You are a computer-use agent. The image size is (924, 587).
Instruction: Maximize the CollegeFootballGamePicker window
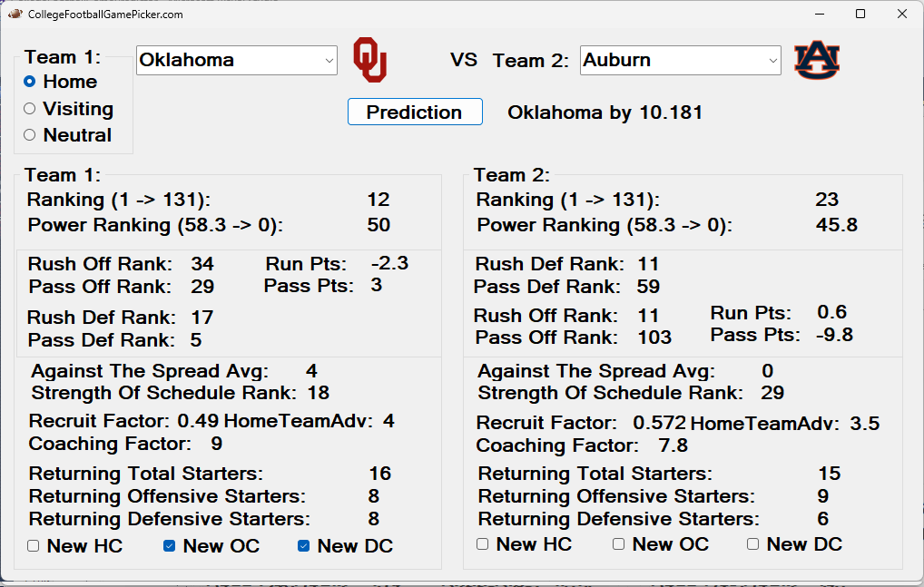[x=860, y=14]
